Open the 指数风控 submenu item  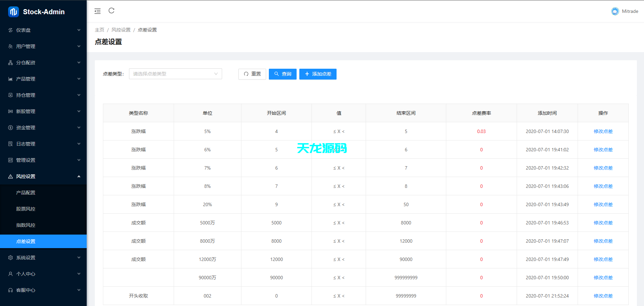pyautogui.click(x=25, y=225)
